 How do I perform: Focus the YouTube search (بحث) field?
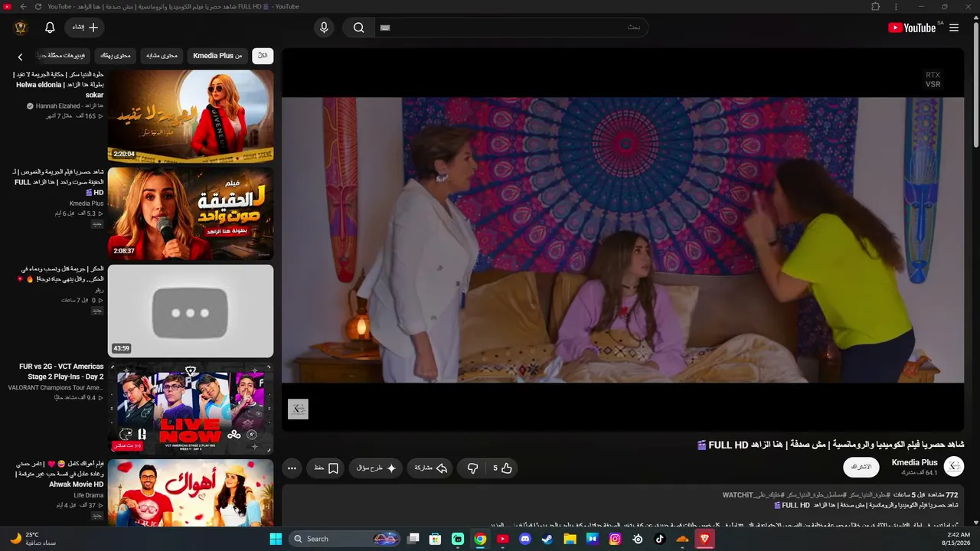coord(511,28)
